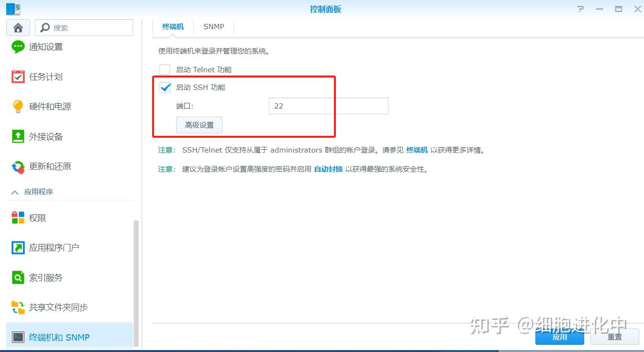This screenshot has width=644, height=352.
Task: Disable 启动 SSH 功能
Action: tap(165, 87)
